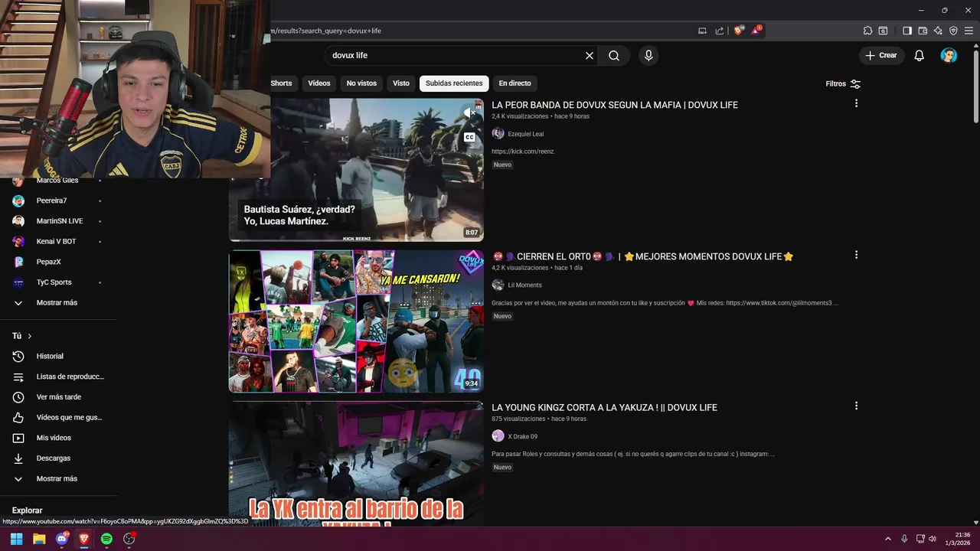Click the X Drake 09 channel avatar
980x551 pixels.
click(x=498, y=436)
